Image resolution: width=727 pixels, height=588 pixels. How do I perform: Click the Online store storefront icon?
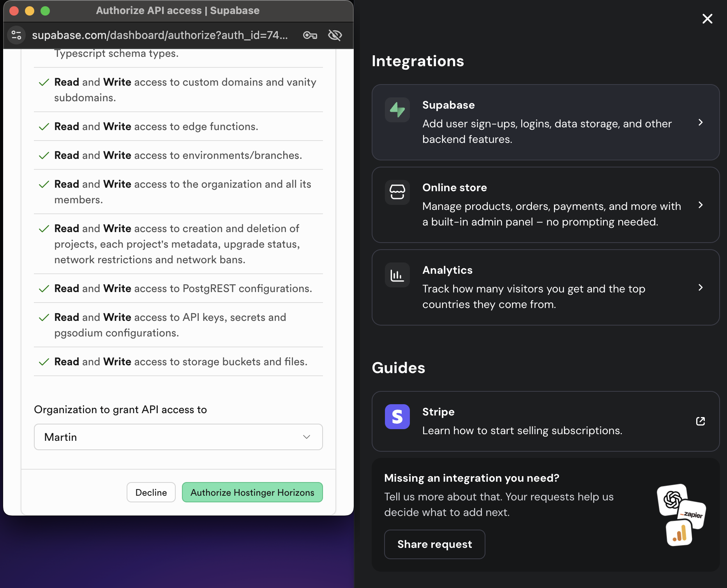397,192
